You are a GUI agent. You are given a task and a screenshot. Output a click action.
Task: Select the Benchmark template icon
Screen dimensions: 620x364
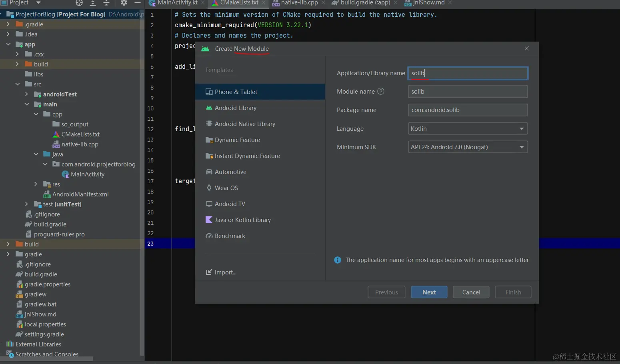(209, 236)
